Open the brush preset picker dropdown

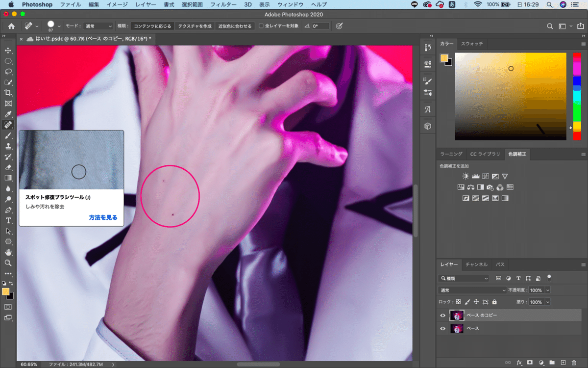pos(59,26)
